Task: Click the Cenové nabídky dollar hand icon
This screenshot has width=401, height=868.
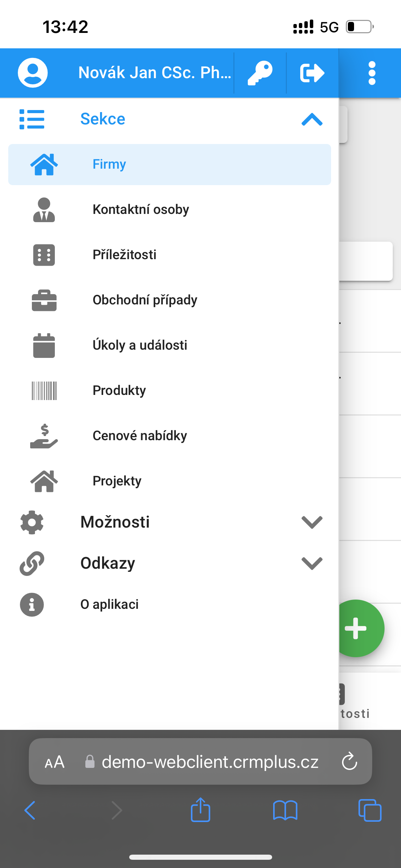Action: [44, 436]
